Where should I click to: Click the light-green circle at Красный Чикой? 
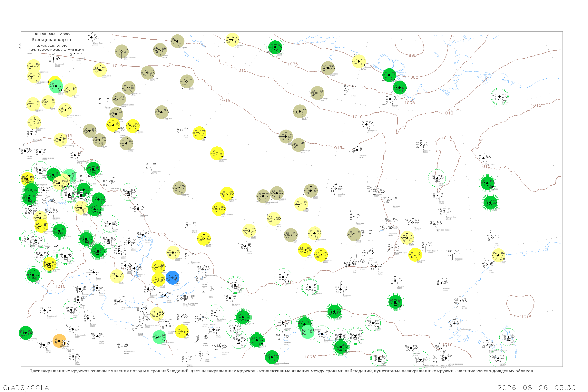(160, 337)
